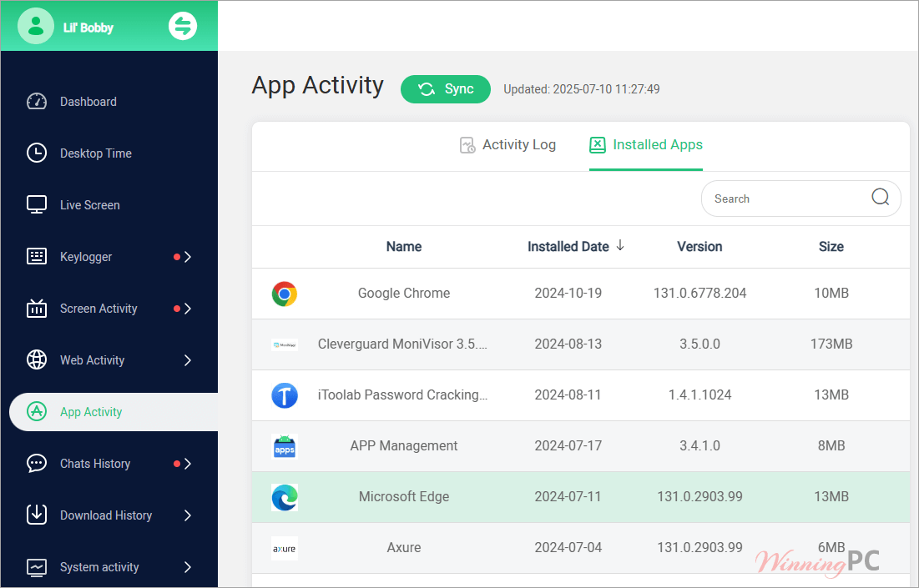Click the switch device arrows icon
This screenshot has height=588, width=919.
183,26
